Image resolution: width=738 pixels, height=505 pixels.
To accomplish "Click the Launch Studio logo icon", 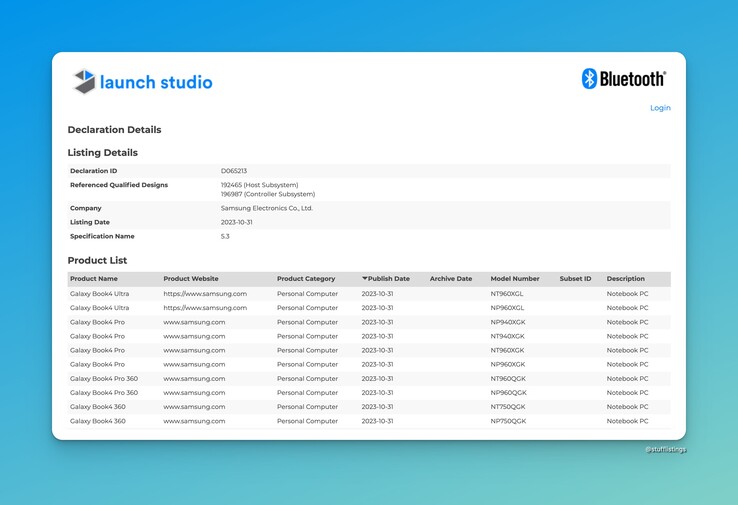I will pos(84,81).
